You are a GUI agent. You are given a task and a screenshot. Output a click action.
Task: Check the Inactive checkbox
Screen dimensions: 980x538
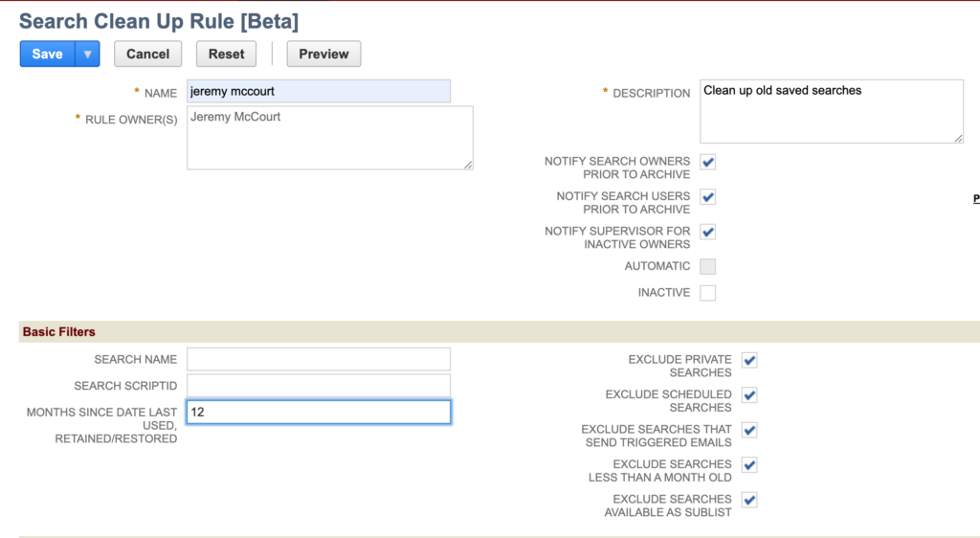click(708, 293)
